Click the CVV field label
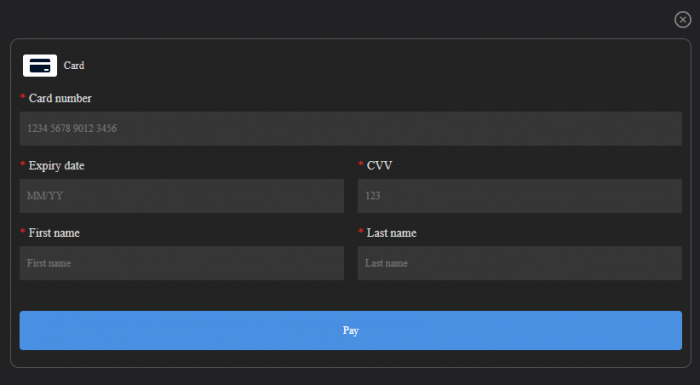The height and width of the screenshot is (385, 700). (379, 166)
